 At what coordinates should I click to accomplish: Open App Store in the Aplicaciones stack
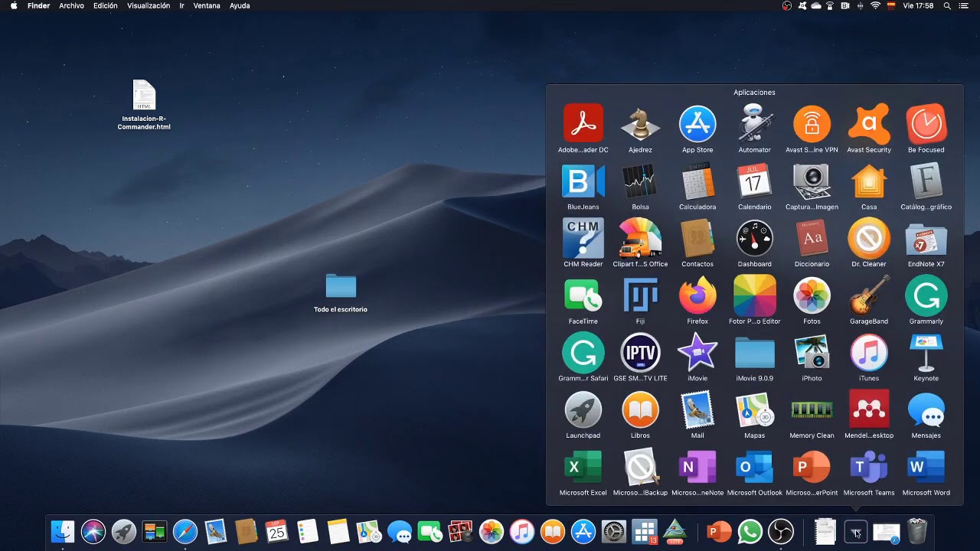tap(697, 123)
